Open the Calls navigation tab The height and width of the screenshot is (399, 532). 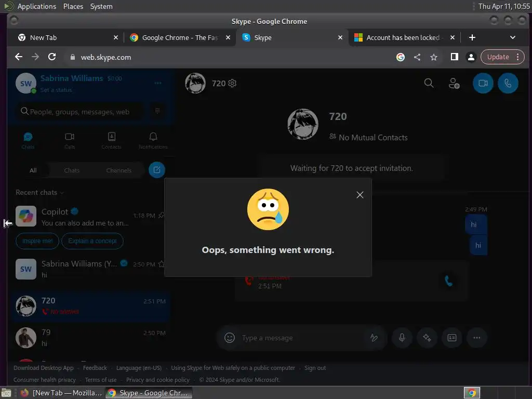pos(70,140)
